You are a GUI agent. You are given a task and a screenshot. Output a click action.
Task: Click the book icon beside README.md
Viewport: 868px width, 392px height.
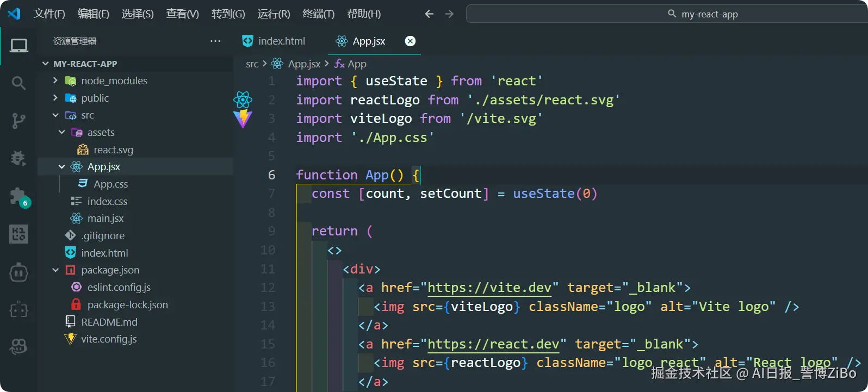(x=70, y=322)
